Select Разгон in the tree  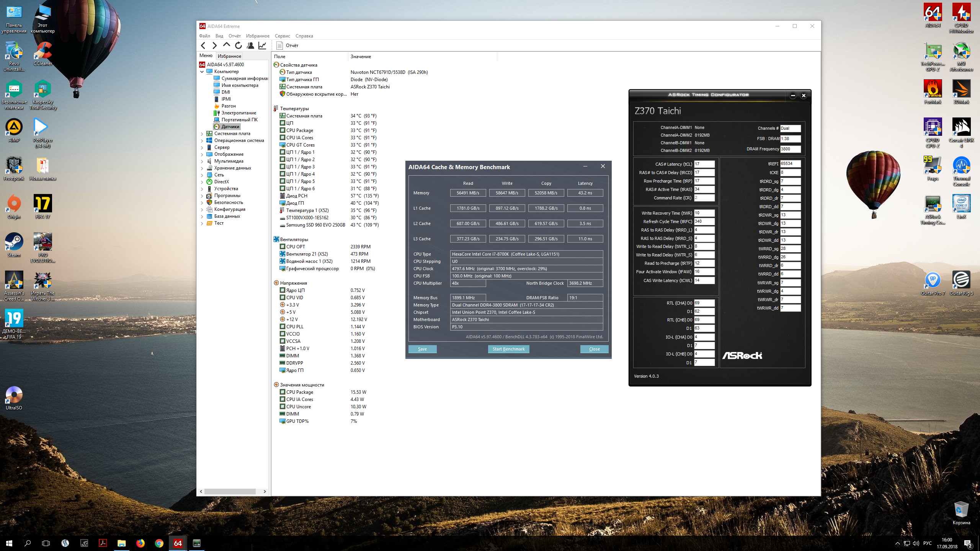[x=229, y=106]
